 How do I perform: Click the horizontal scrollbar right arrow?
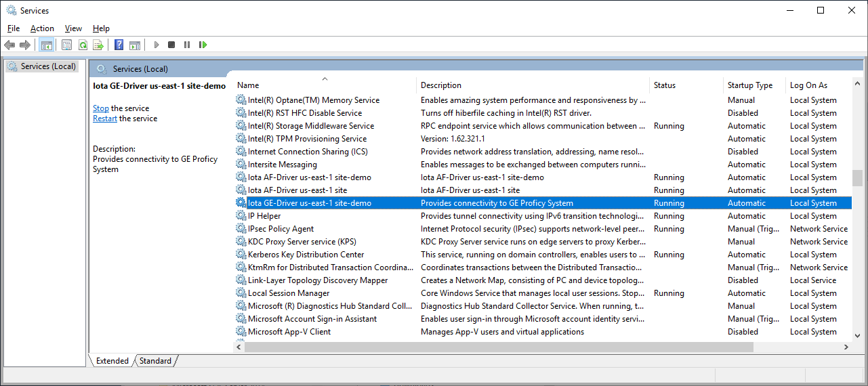(x=846, y=347)
